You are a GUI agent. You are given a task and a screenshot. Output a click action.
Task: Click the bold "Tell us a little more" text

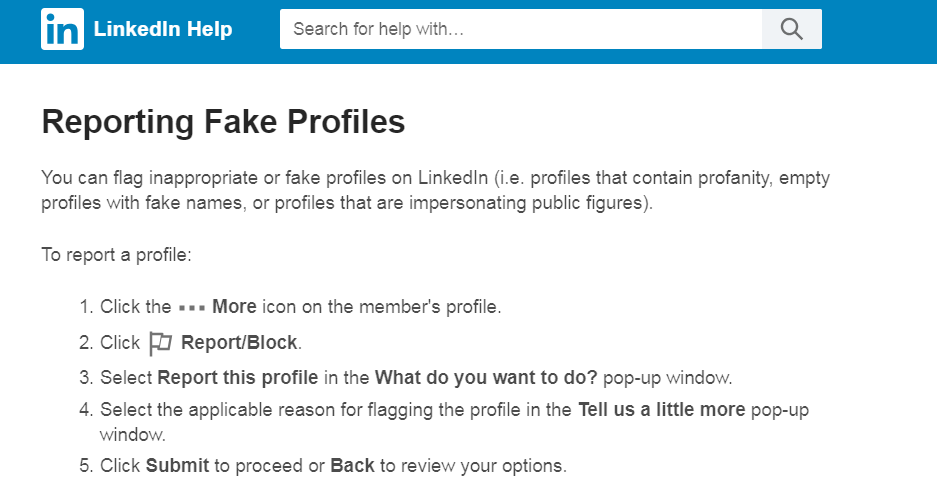click(661, 410)
